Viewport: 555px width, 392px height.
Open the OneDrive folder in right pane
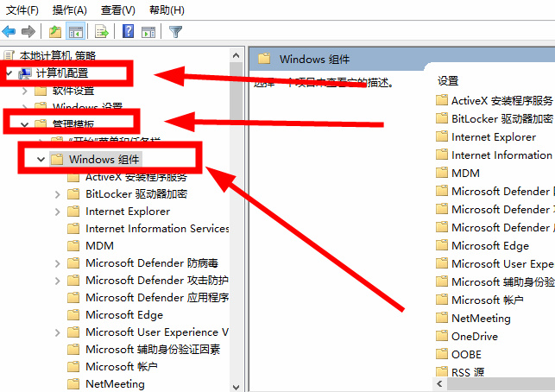click(x=474, y=337)
